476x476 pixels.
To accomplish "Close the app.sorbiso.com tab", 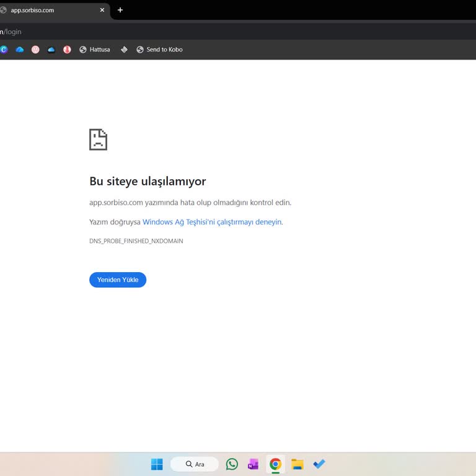I will pyautogui.click(x=102, y=10).
